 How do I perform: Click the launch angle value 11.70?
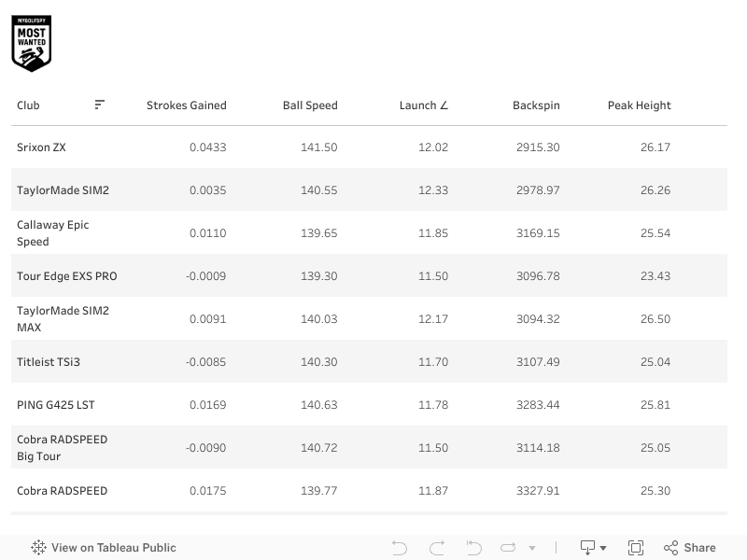pyautogui.click(x=433, y=362)
